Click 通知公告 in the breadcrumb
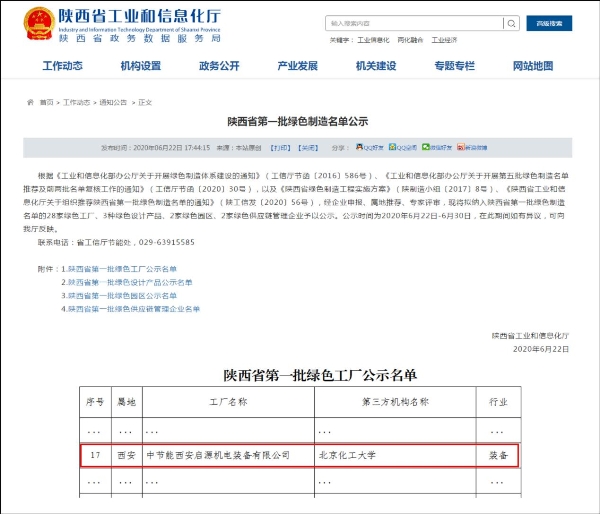This screenshot has width=600, height=514. (113, 102)
